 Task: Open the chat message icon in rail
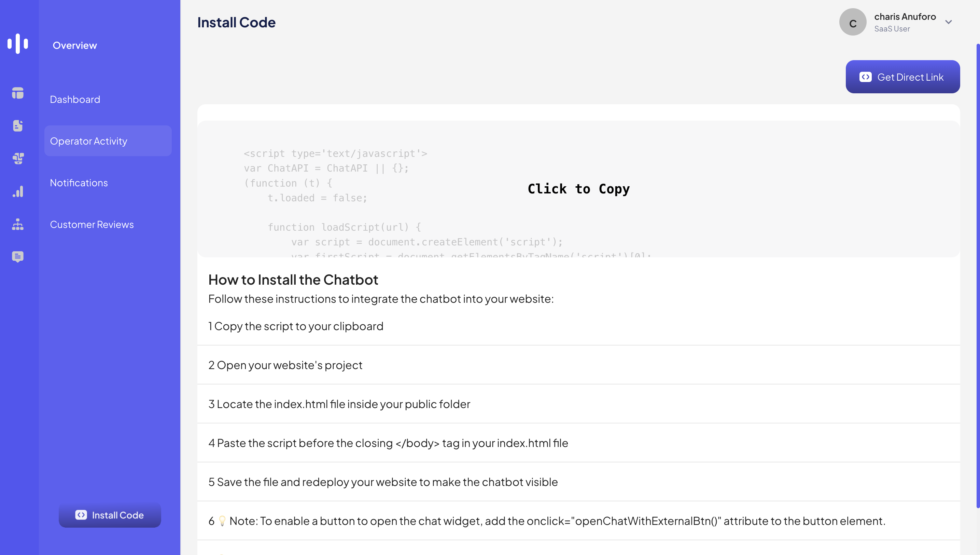pyautogui.click(x=18, y=257)
